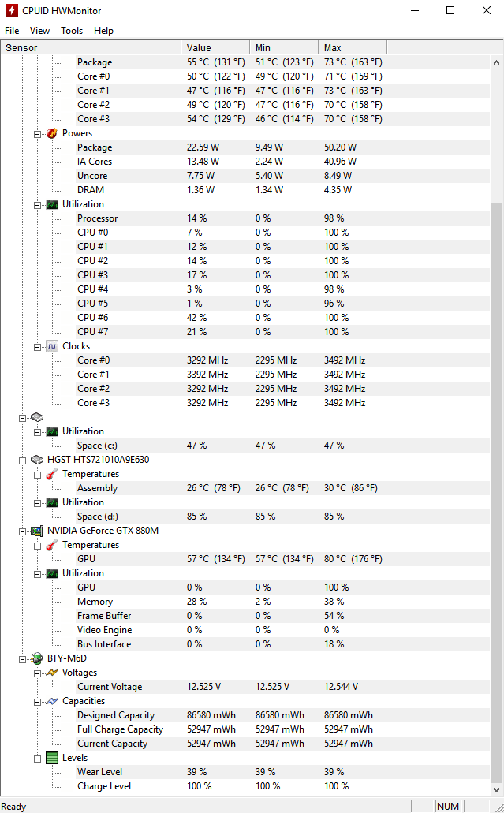
Task: Click the BTY-M6D battery icon
Action: [36, 658]
